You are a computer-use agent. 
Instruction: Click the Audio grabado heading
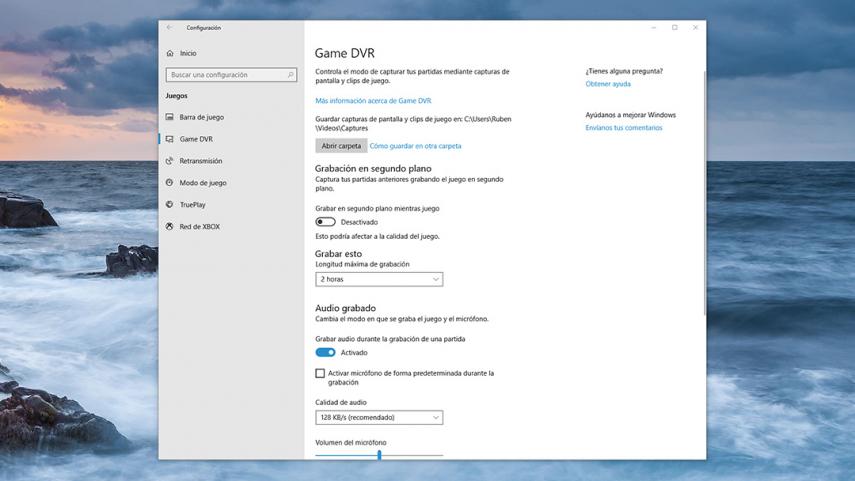[x=345, y=308]
